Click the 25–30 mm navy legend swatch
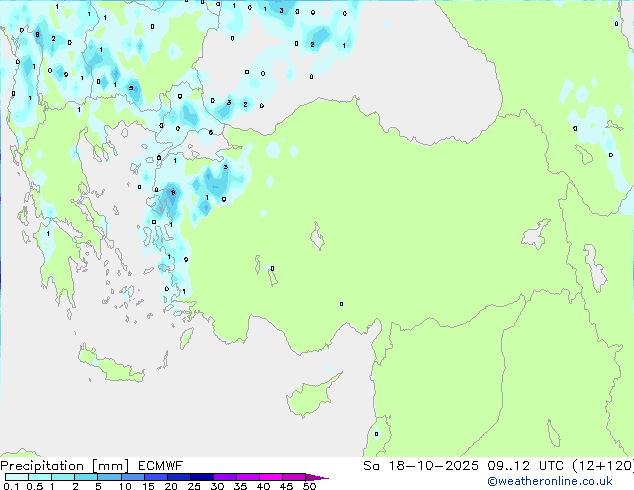This screenshot has height=490, width=634. [x=201, y=477]
